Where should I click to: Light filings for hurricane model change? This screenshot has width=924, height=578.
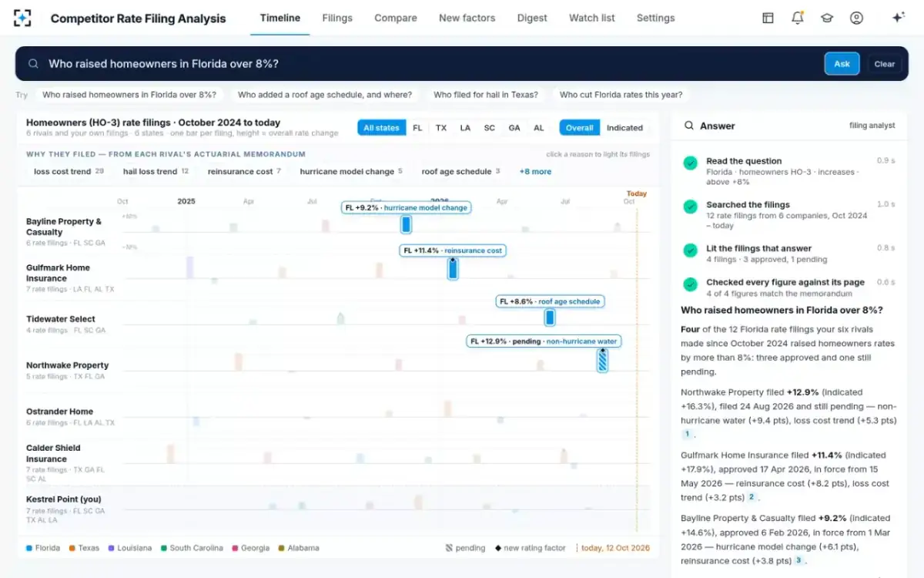coord(351,171)
